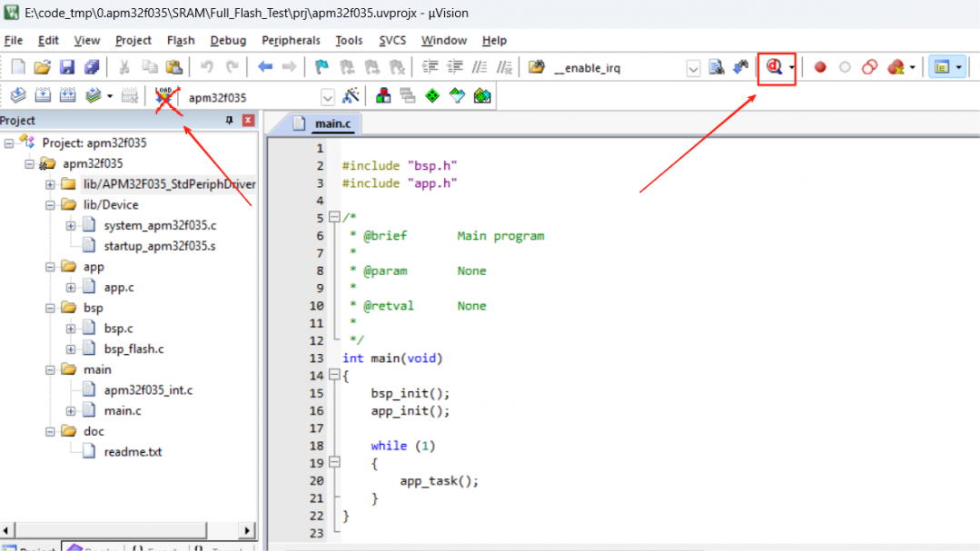980x551 pixels.
Task: Click the Save file toolbar icon
Action: (67, 67)
